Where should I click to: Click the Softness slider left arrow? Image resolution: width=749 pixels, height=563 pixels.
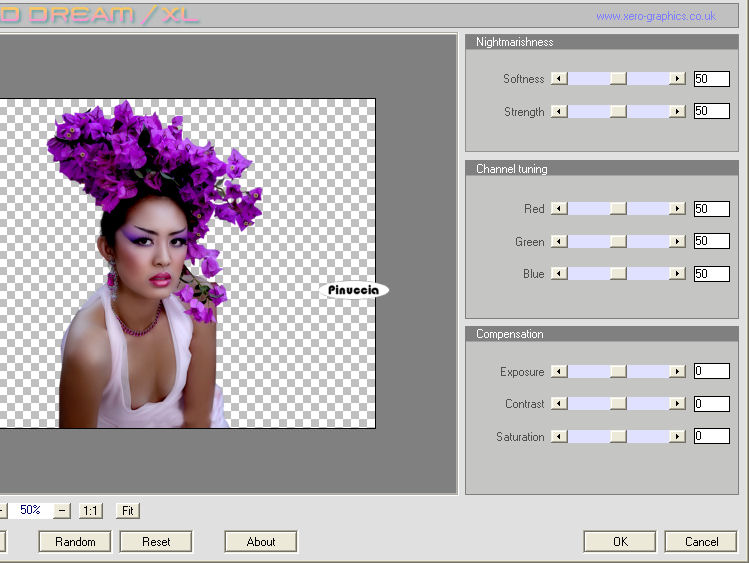coord(559,78)
